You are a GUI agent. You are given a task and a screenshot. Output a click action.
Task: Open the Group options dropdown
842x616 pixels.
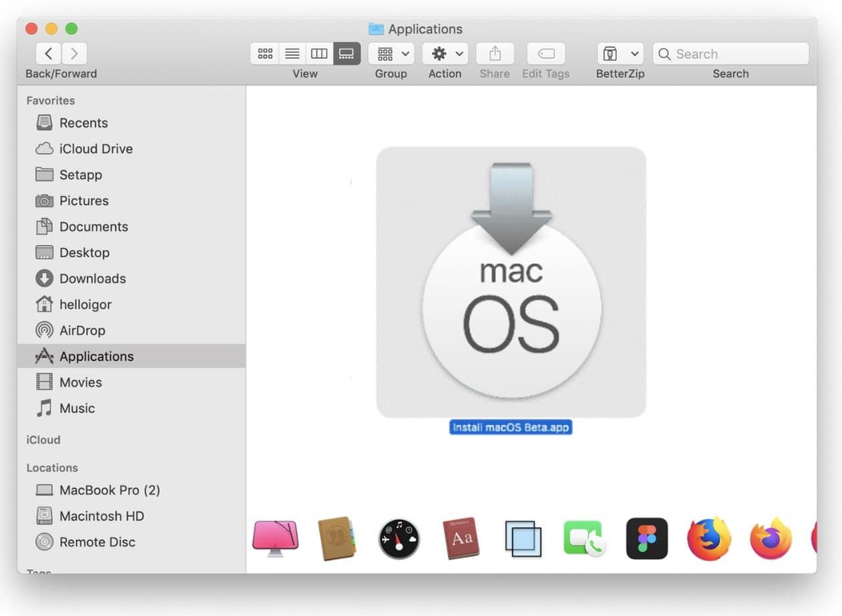click(404, 53)
